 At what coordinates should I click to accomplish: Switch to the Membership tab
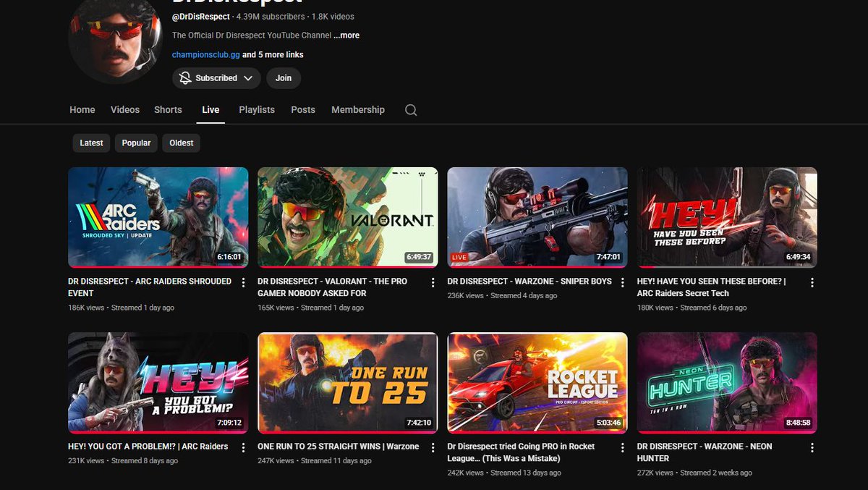358,110
